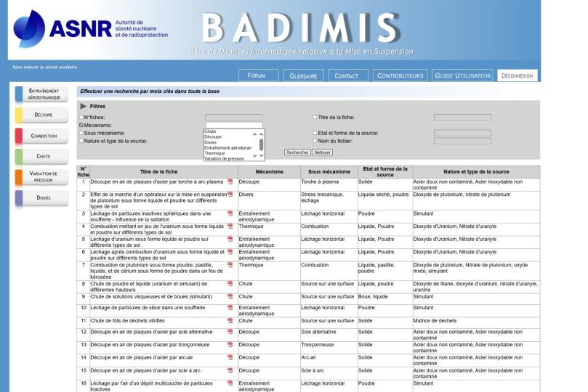Screen dimensions: 588x392
Task: Click 'Torche à plasma' cell
Action: click(320, 181)
